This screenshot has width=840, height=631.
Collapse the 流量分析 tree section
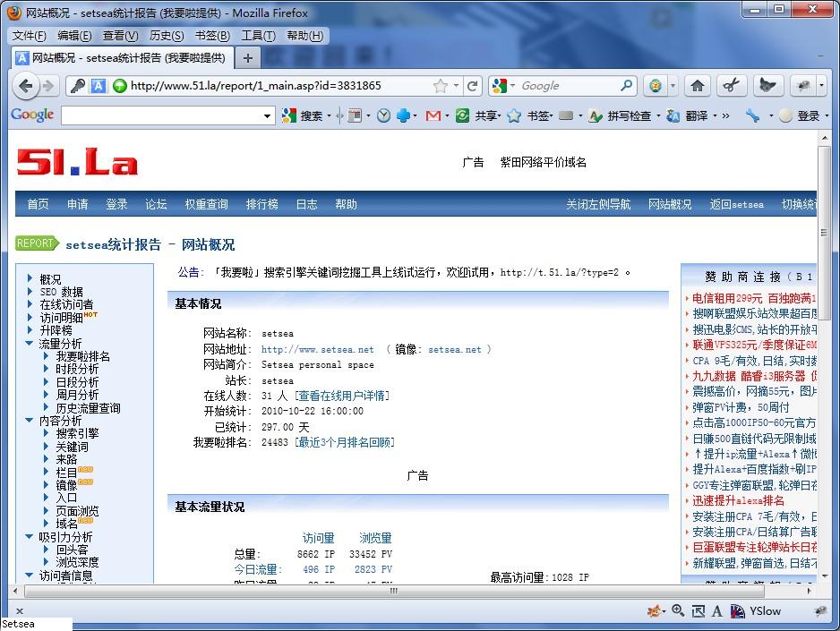(29, 343)
